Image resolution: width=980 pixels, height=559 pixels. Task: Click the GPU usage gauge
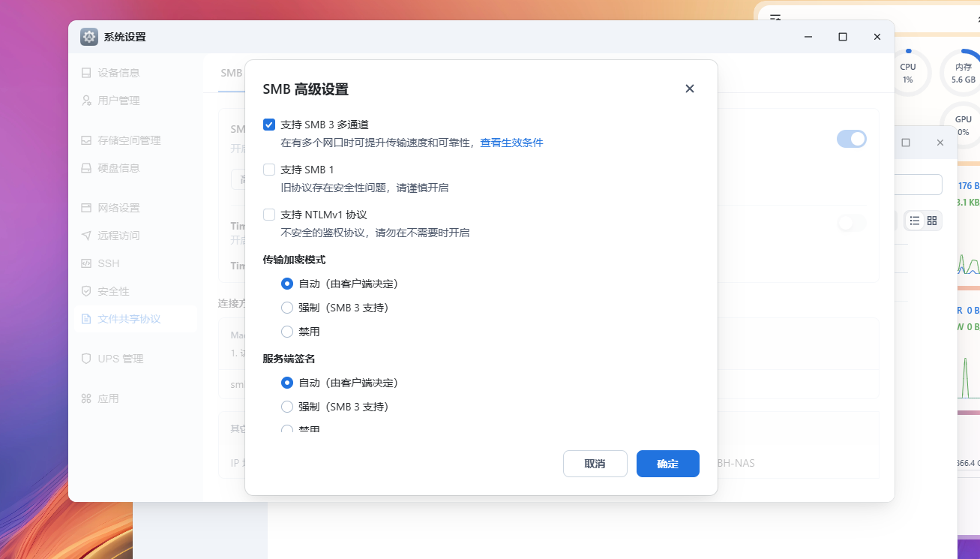coord(963,125)
